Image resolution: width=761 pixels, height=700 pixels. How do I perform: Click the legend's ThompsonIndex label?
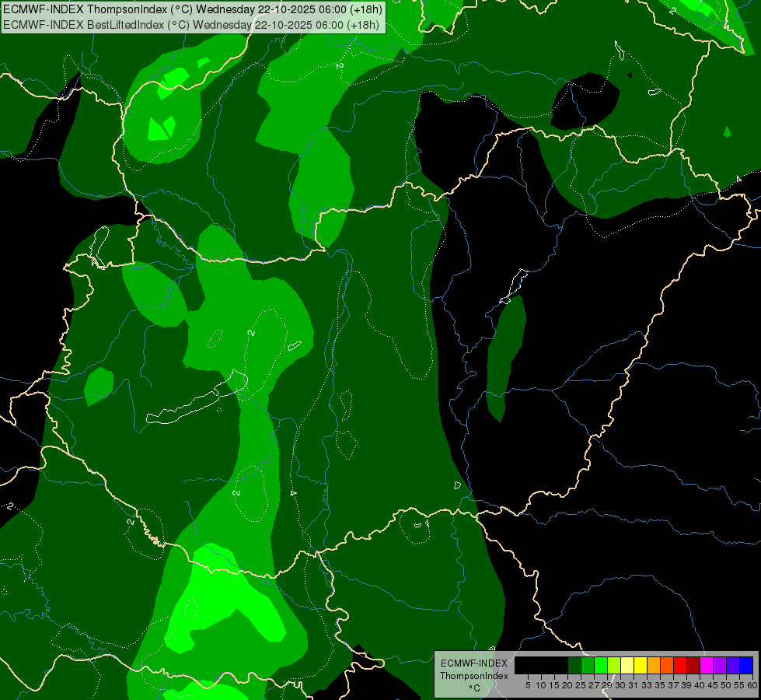click(x=473, y=676)
